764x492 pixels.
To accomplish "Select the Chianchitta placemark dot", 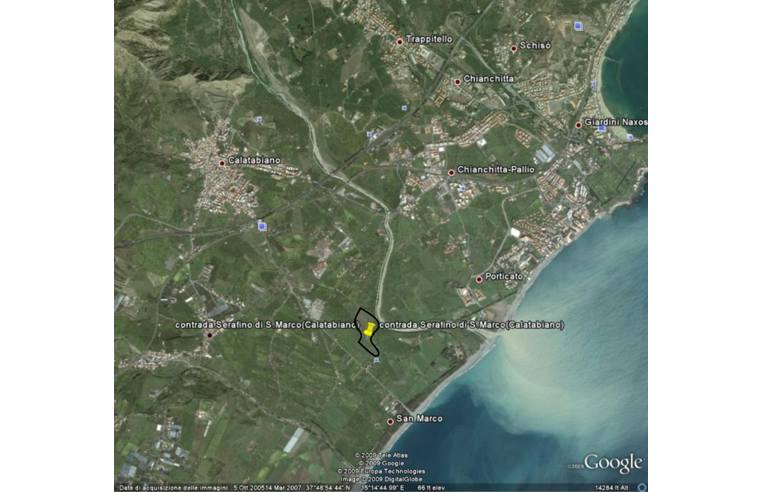I will click(457, 81).
